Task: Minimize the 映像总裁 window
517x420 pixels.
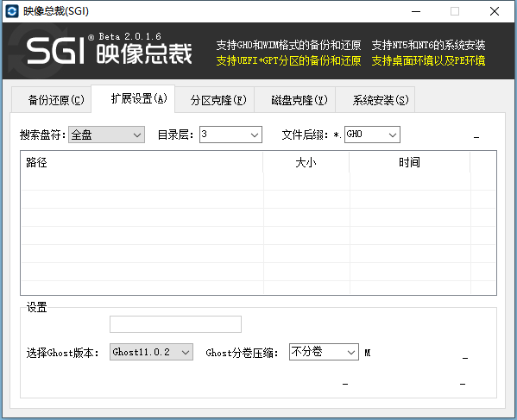Action: click(416, 11)
